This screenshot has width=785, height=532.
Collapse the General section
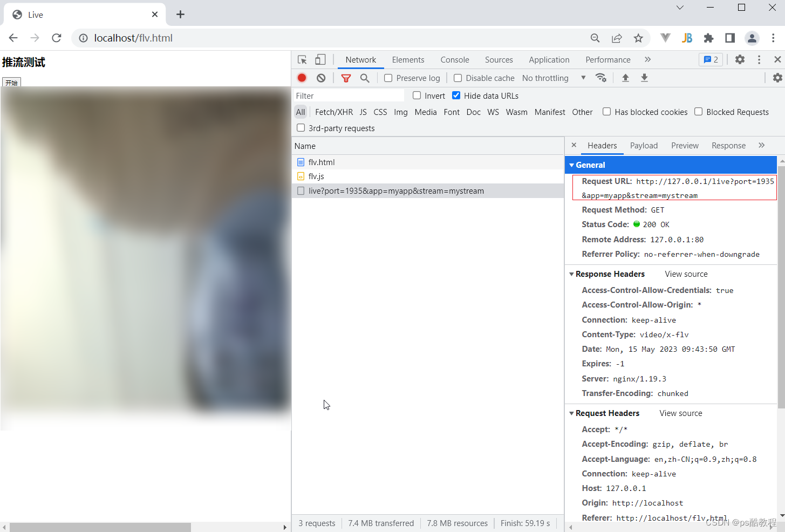(572, 165)
